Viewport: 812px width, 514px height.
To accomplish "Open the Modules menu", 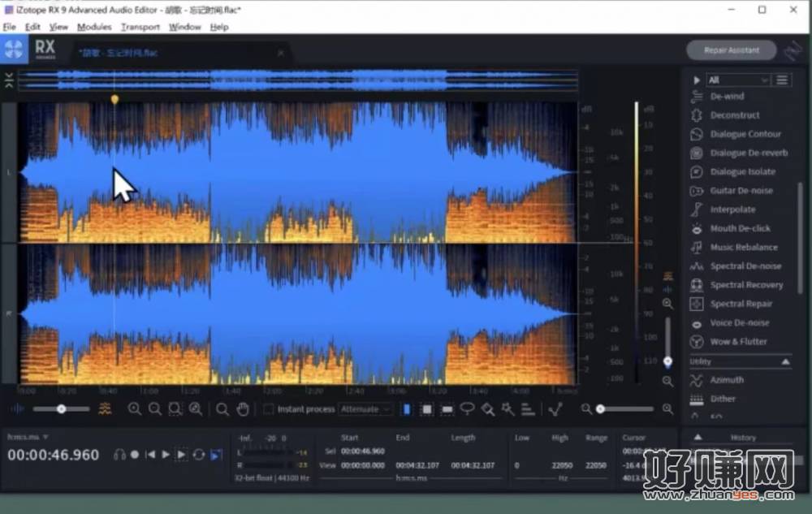I will (94, 27).
